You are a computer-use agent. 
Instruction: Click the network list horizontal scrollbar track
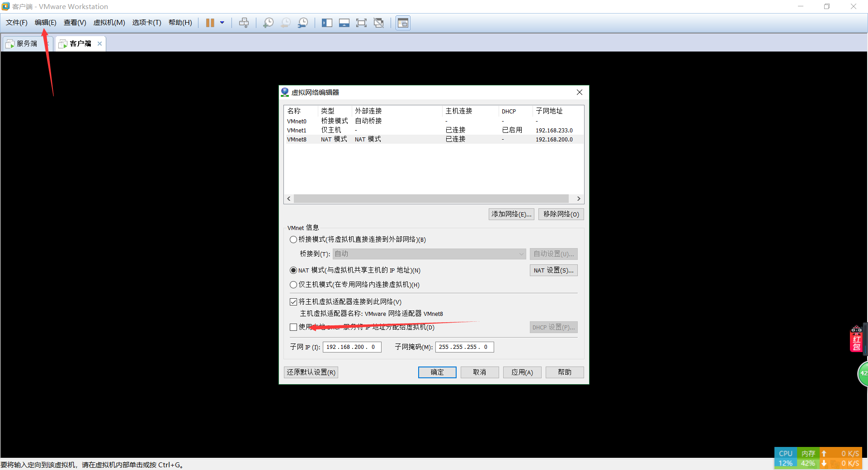click(x=431, y=199)
